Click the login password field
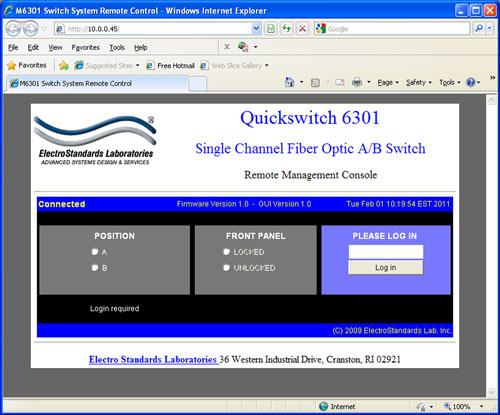The height and width of the screenshot is (415, 500). click(386, 252)
